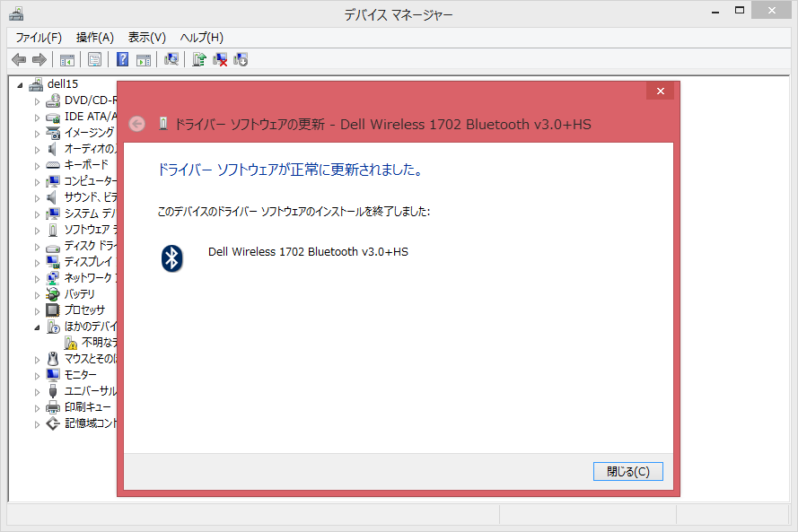Click the ディスク ドライブ icon
Screen dimensions: 798x532
coord(53,248)
